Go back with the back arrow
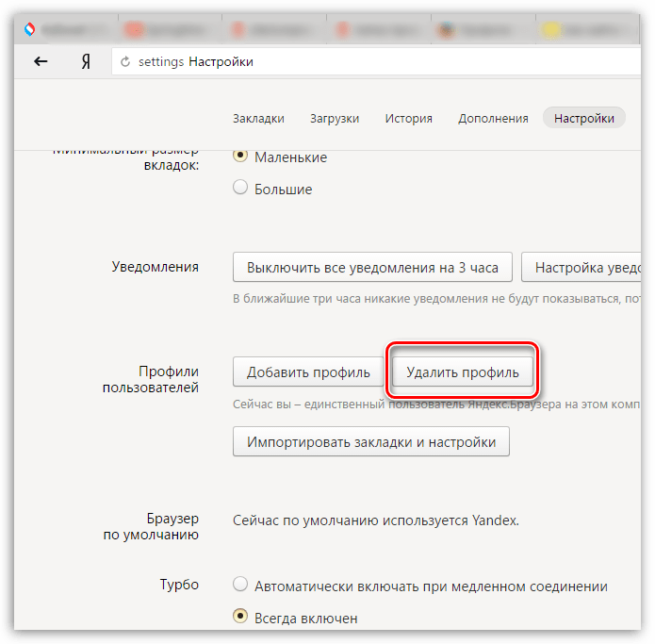Viewport: 655px width, 644px height. pos(41,61)
